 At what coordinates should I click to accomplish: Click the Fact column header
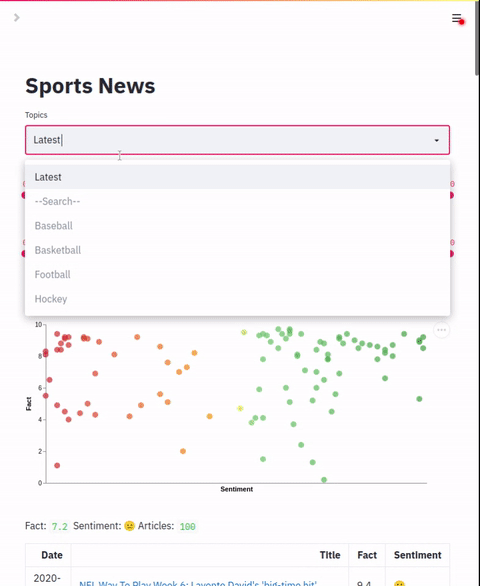click(367, 555)
